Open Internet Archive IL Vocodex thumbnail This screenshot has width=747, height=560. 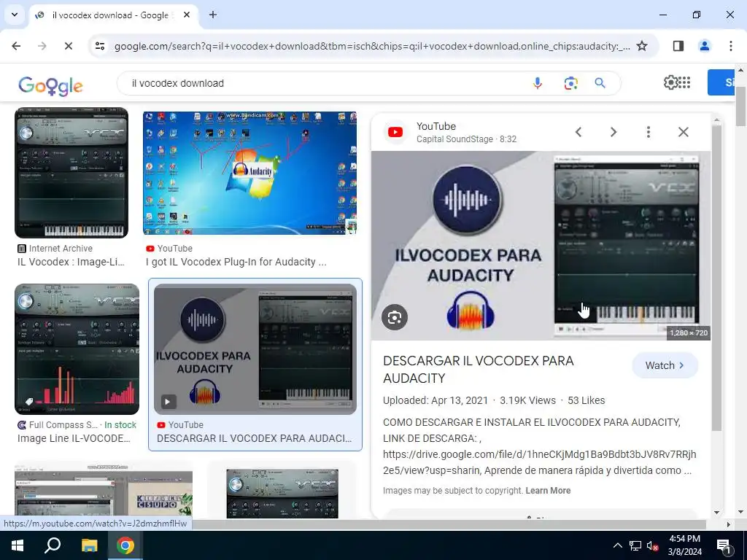71,172
